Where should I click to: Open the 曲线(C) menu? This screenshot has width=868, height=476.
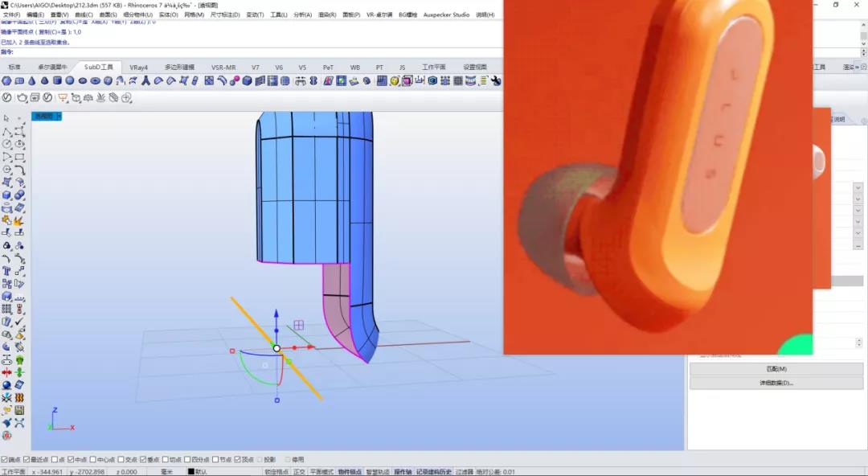click(x=84, y=15)
